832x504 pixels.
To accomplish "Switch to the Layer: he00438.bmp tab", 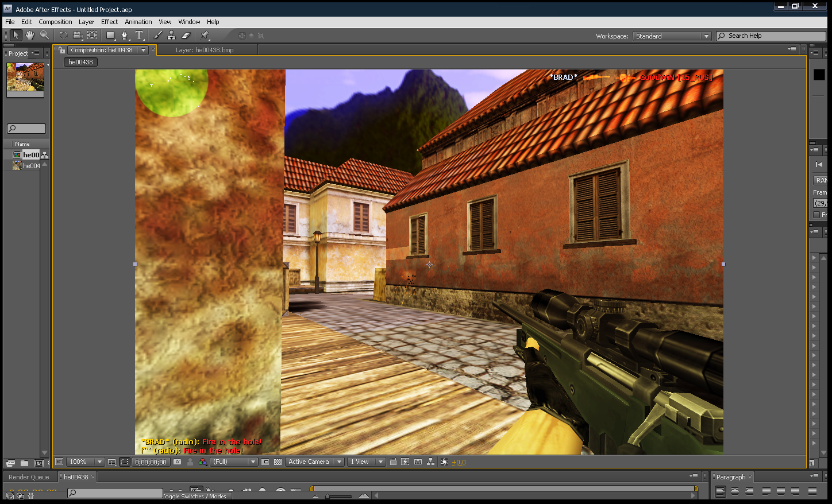I will click(205, 50).
